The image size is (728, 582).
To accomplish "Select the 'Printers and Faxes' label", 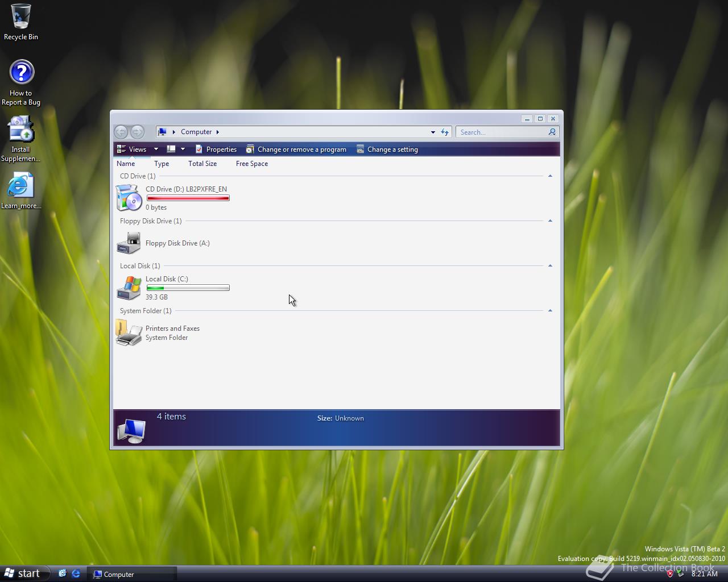I will click(172, 329).
